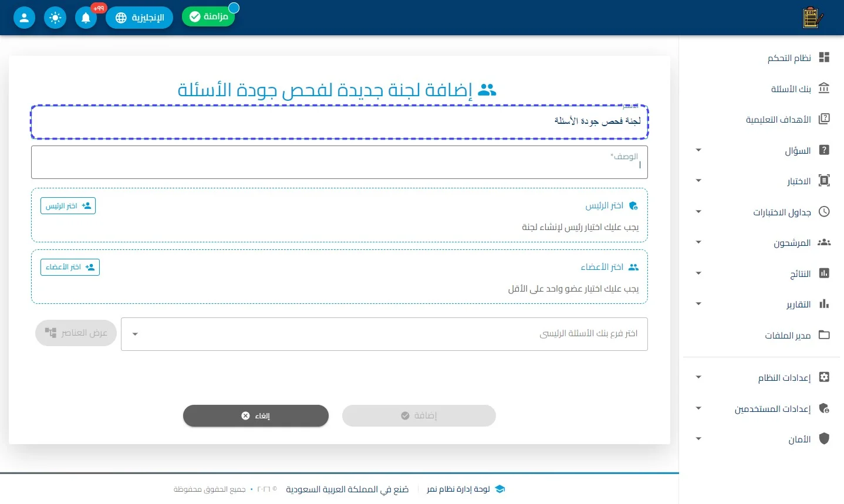Click the مزامنة sync button
This screenshot has width=844, height=504.
point(208,16)
